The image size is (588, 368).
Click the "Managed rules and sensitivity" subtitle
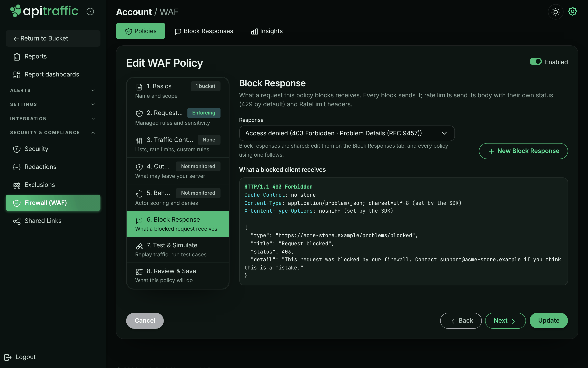pyautogui.click(x=173, y=123)
